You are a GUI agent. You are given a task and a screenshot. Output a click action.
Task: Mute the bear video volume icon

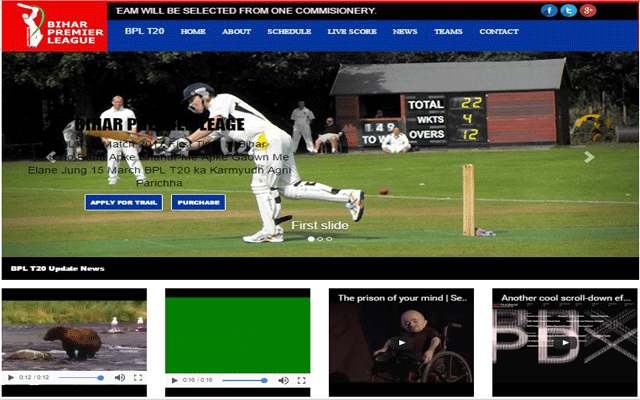pos(120,378)
